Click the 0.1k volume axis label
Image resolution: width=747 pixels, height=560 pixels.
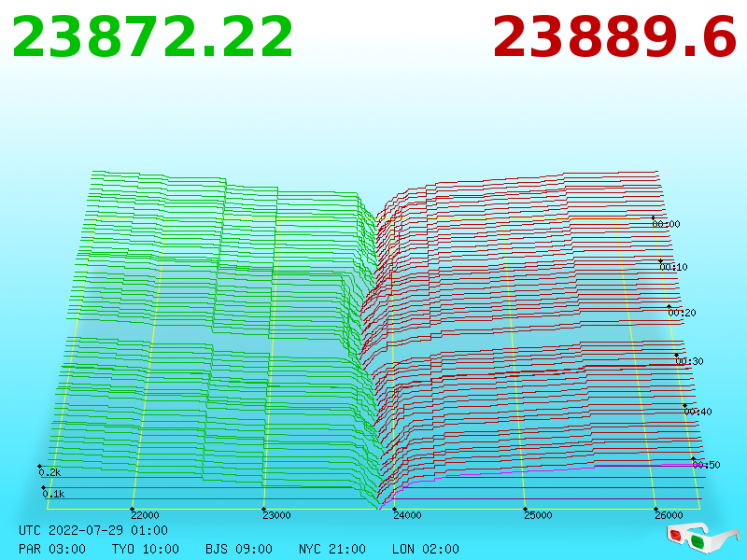[53, 494]
